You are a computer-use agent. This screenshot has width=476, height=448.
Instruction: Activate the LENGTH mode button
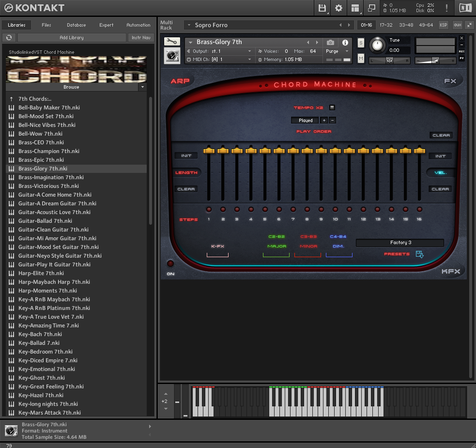186,172
